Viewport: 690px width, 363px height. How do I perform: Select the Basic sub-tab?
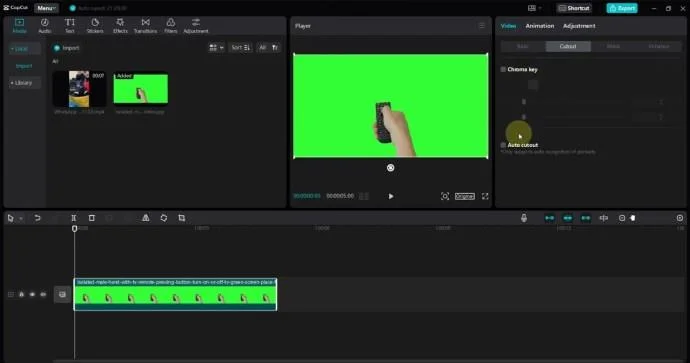click(x=523, y=46)
